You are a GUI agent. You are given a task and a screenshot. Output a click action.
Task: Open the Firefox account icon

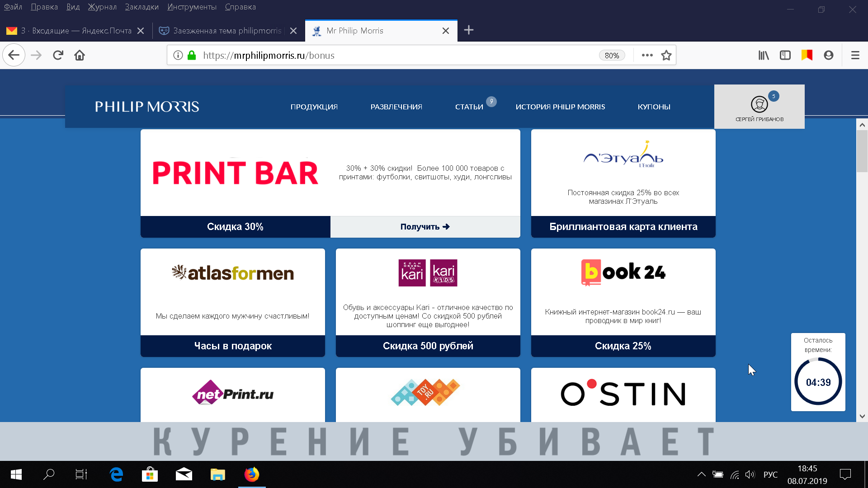829,55
